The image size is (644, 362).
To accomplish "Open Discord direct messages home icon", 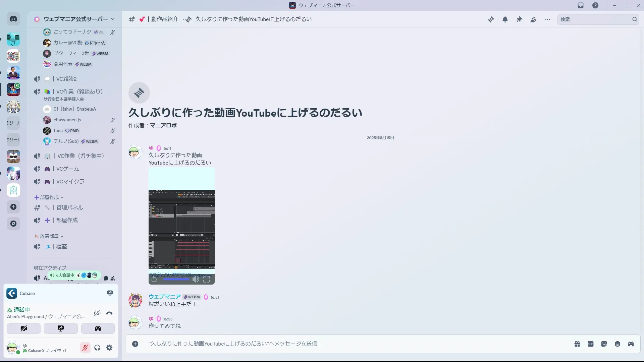I will (x=13, y=19).
